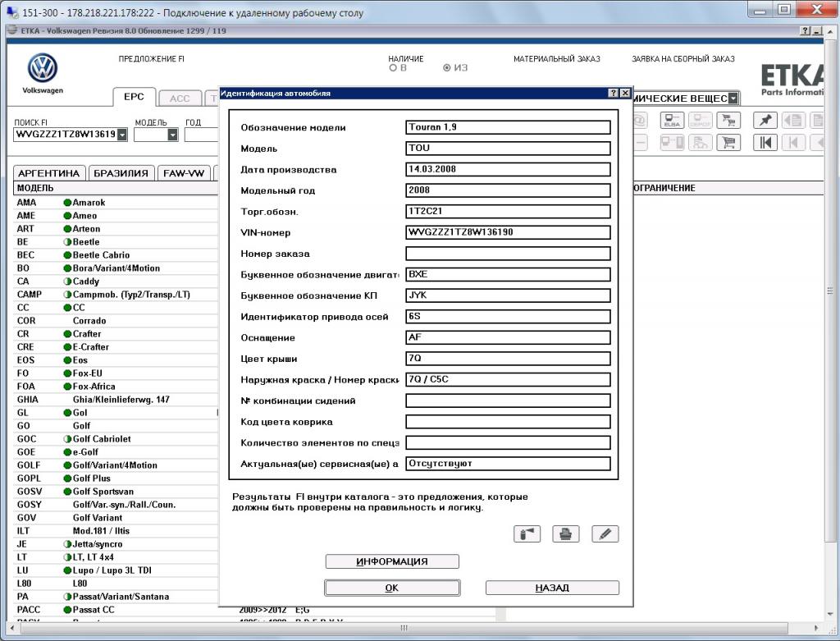Click the greyed monitor-to-phone toolbar icon
This screenshot has height=641, width=840.
tap(672, 142)
